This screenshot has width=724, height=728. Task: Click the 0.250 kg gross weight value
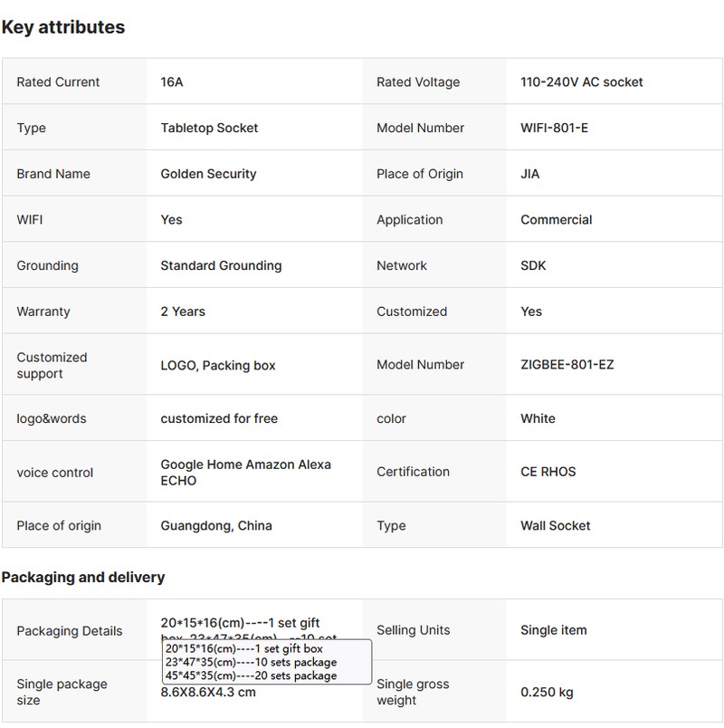tap(547, 692)
